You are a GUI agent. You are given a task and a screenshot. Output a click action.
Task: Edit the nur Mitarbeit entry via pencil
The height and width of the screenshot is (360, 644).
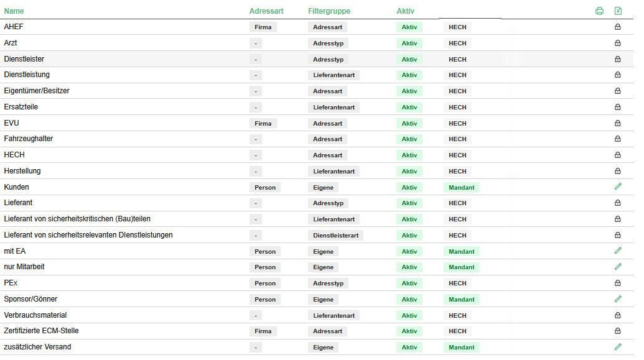[x=618, y=267]
